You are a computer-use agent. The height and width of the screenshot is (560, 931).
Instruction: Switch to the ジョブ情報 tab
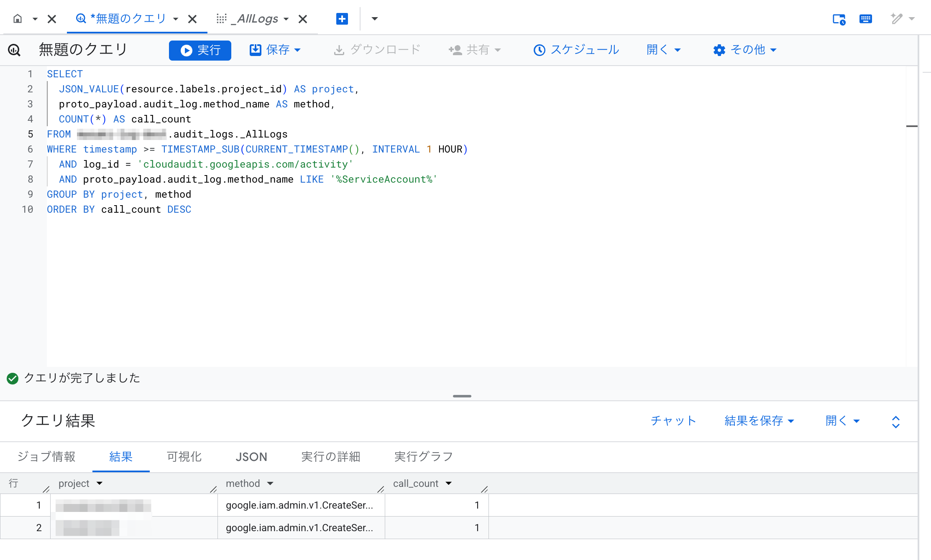[x=46, y=456]
